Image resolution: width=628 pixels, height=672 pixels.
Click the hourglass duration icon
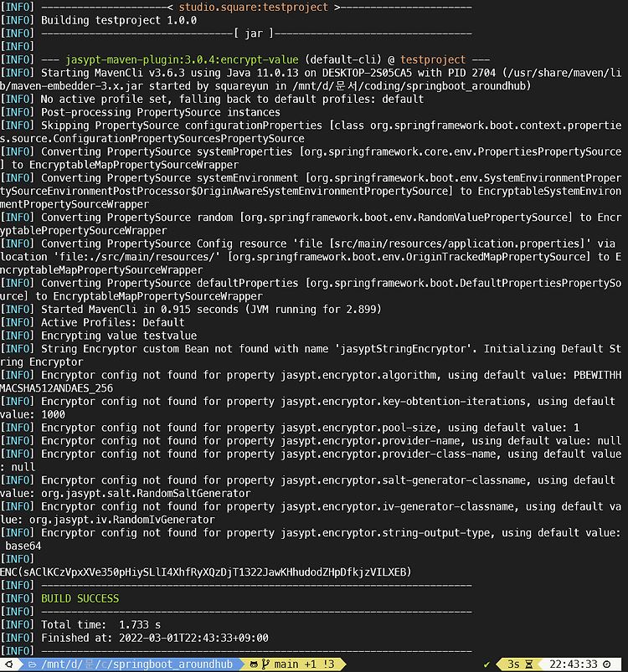pyautogui.click(x=529, y=664)
